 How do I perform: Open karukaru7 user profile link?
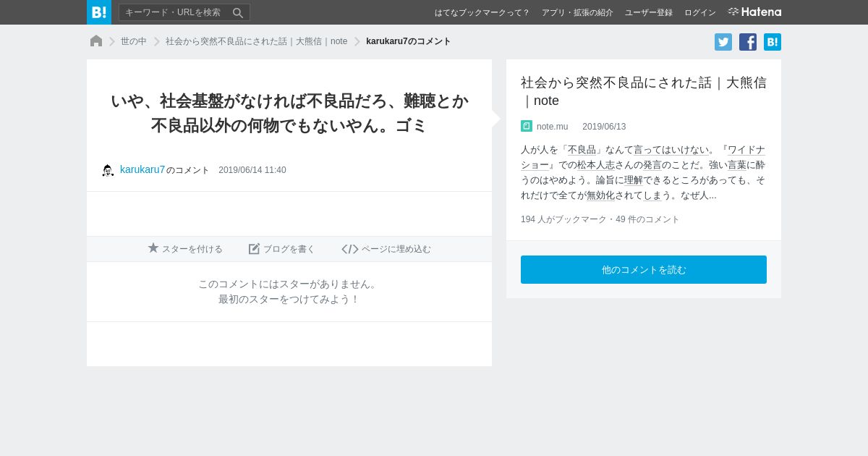pyautogui.click(x=142, y=169)
